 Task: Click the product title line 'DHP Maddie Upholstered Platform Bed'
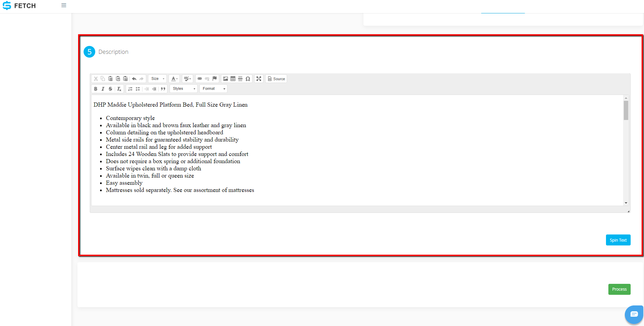pos(171,105)
